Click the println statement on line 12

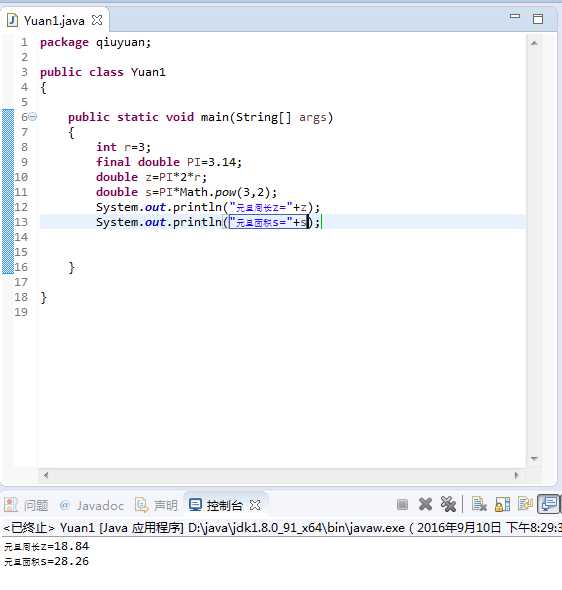click(208, 207)
